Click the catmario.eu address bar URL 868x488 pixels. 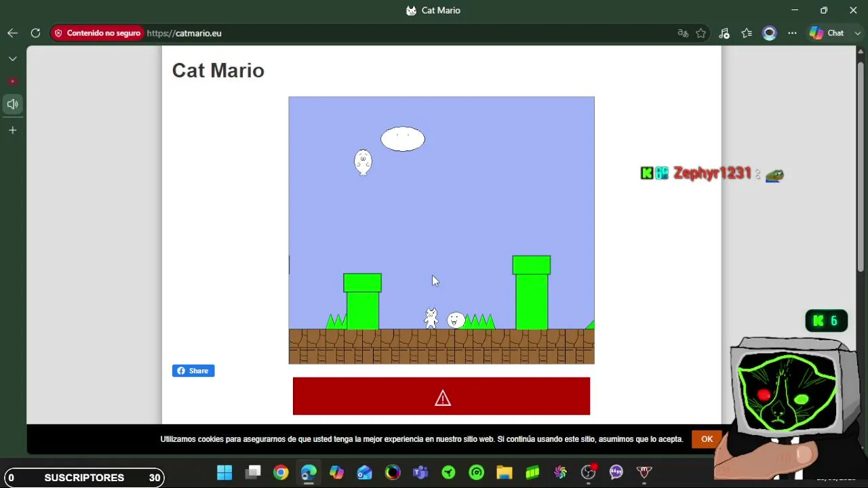tap(184, 33)
